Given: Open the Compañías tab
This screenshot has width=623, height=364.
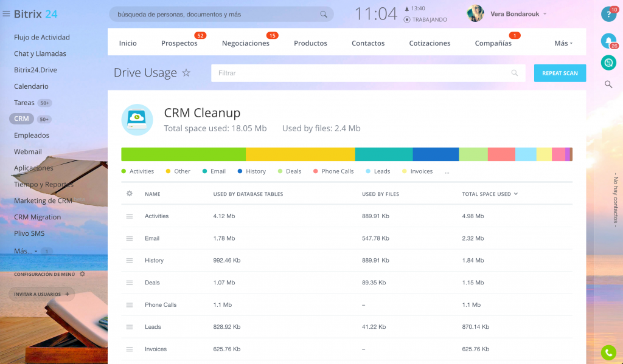Looking at the screenshot, I should click(493, 43).
